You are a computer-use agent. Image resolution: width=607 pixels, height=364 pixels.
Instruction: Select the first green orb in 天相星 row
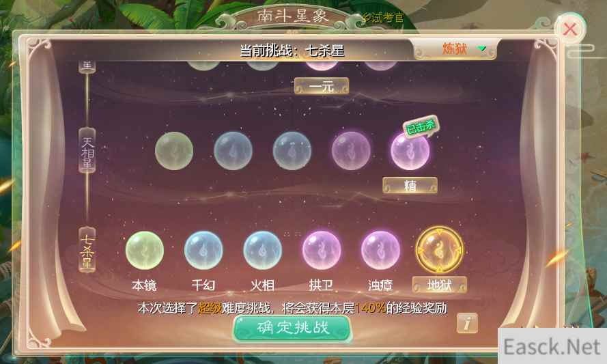[174, 151]
